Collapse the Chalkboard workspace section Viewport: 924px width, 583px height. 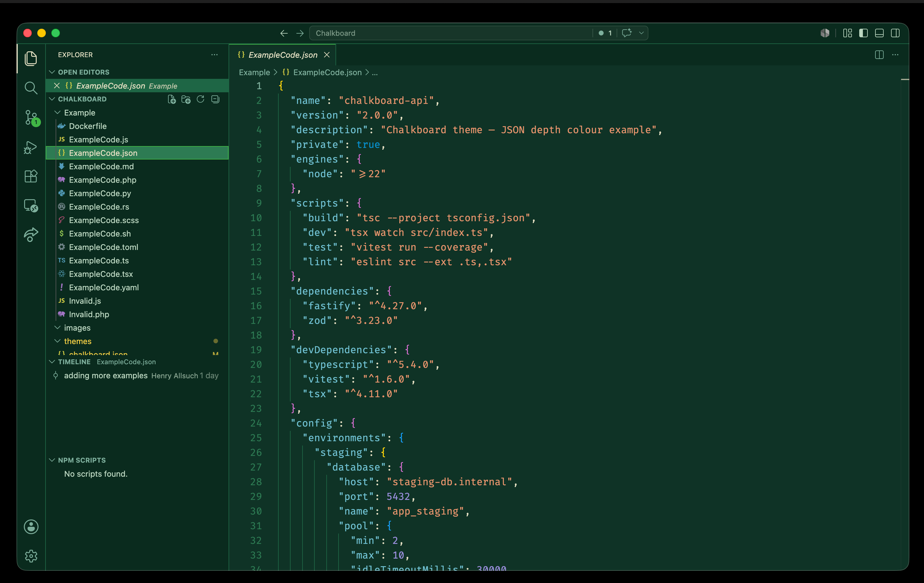[52, 99]
